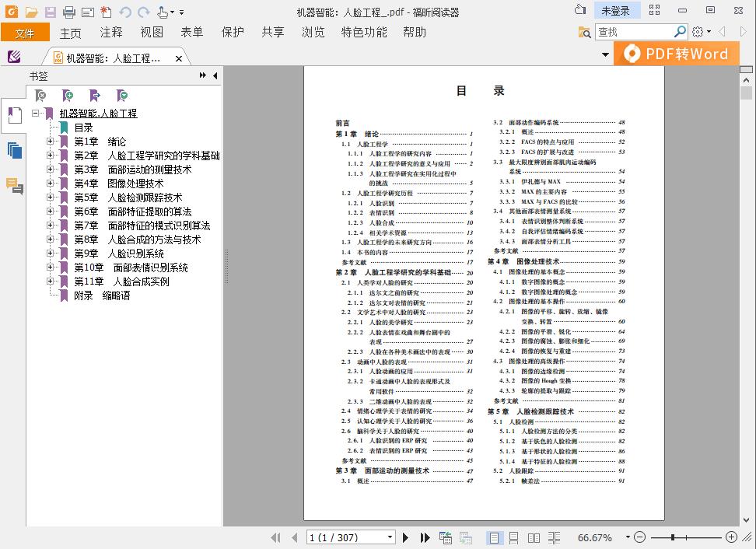Image resolution: width=756 pixels, height=549 pixels.
Task: Enable continuous page view mode
Action: click(x=514, y=537)
